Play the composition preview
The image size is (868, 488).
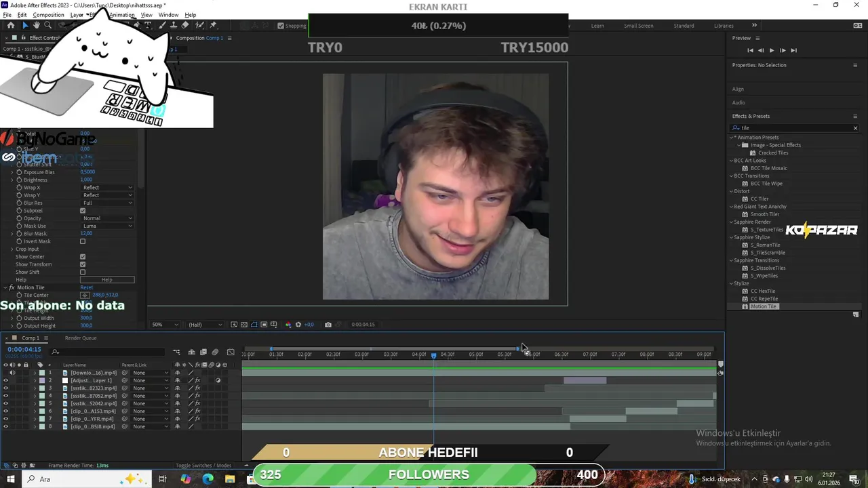pyautogui.click(x=772, y=50)
